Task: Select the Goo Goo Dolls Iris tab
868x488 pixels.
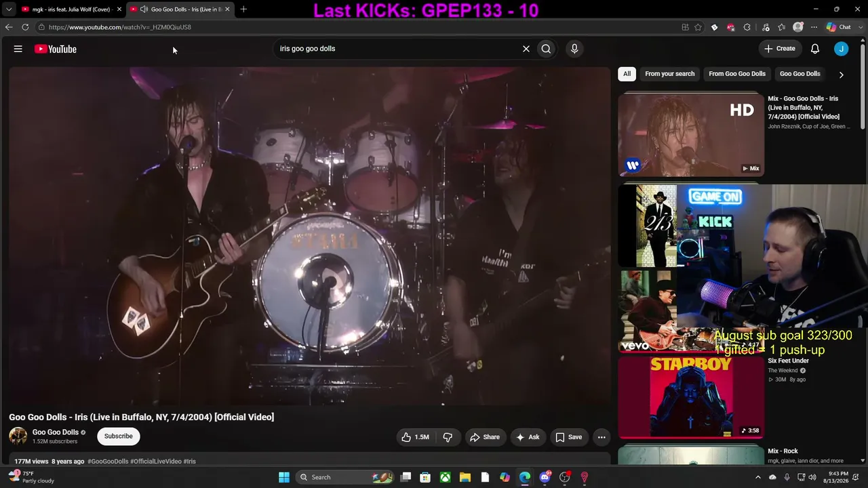Action: [x=180, y=9]
